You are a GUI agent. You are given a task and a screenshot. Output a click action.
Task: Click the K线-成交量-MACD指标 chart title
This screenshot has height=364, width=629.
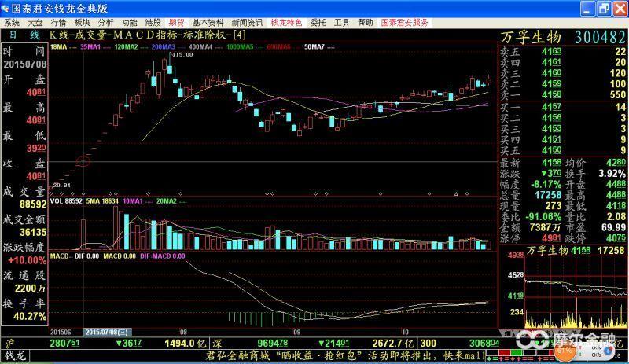(x=148, y=35)
